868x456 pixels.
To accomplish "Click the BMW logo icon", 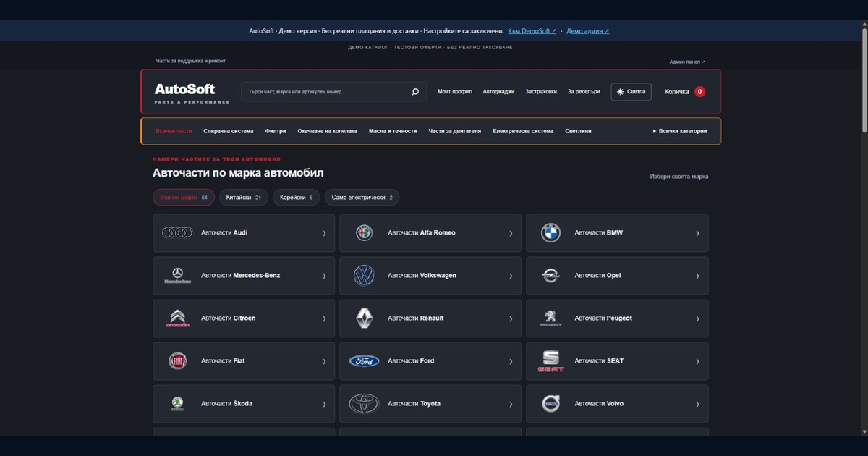I will point(550,233).
